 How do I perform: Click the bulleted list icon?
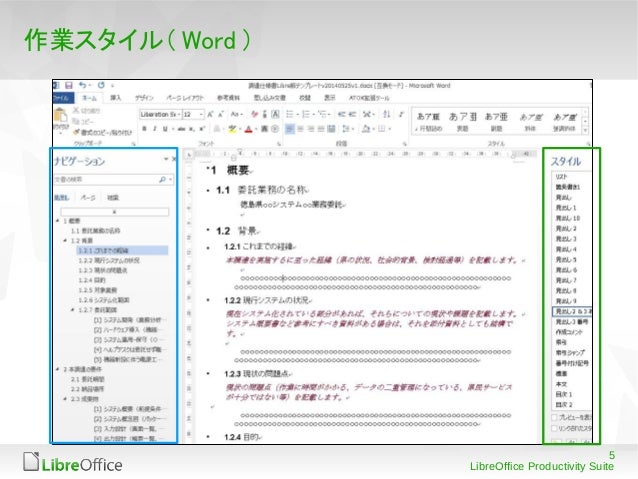click(x=290, y=114)
